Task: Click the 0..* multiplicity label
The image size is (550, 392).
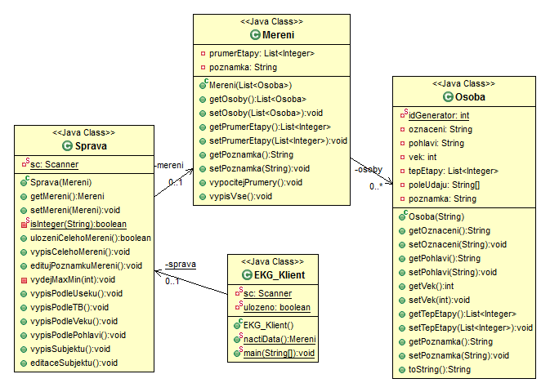Action: pos(376,186)
